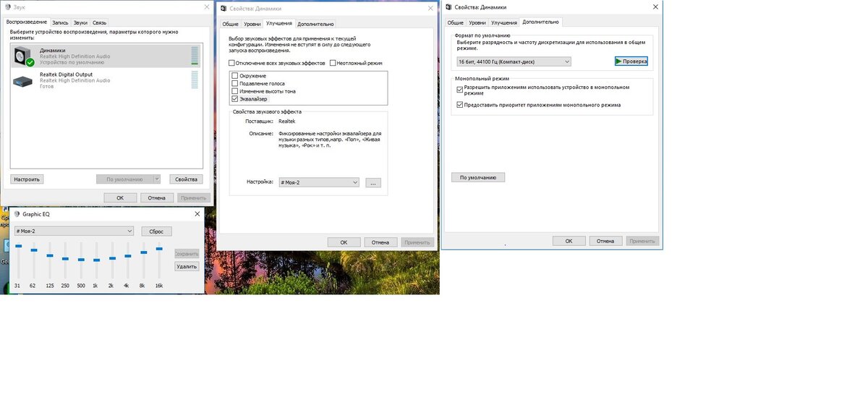Click the Сброс button in Graphic EQ

156,231
